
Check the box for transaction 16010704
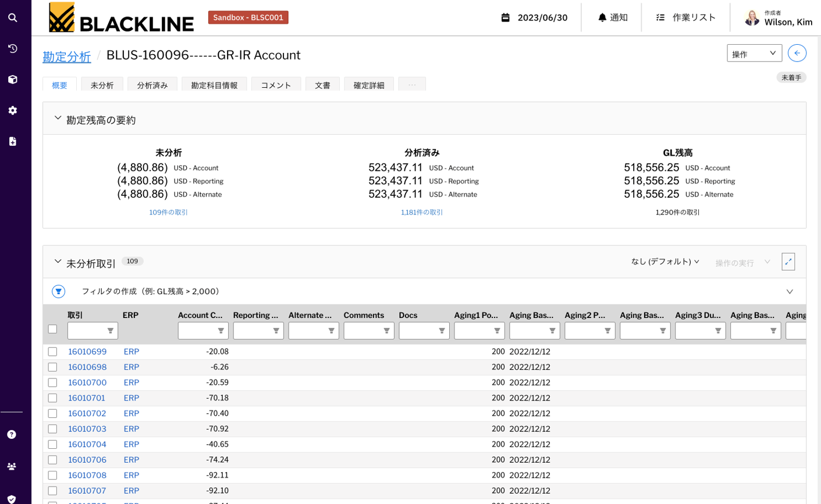52,444
